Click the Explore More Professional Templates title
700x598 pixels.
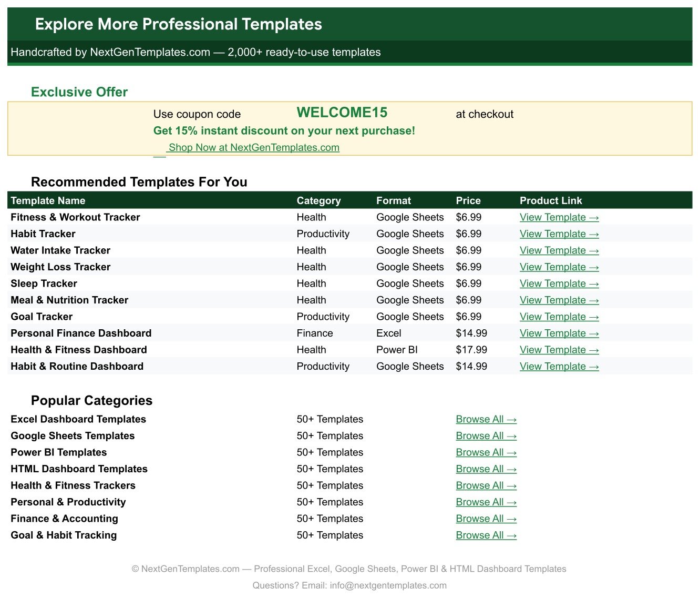point(179,24)
